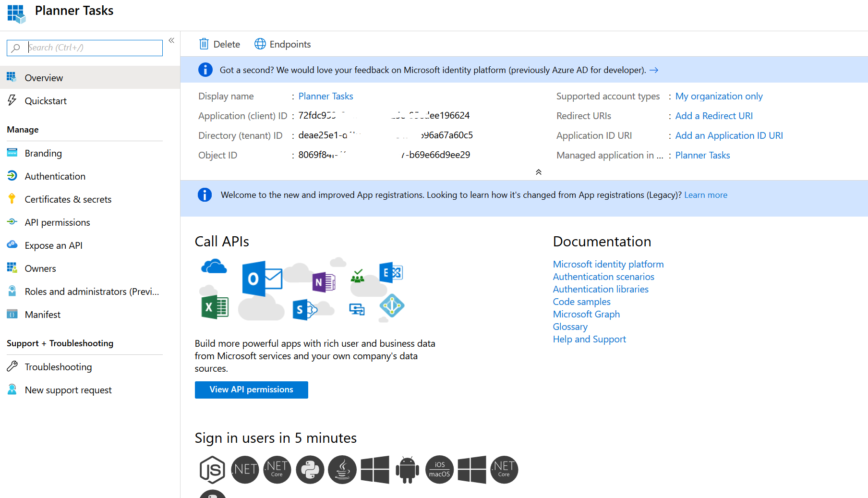Viewport: 868px width, 498px height.
Task: Click the Authentication sidebar icon
Action: (12, 176)
